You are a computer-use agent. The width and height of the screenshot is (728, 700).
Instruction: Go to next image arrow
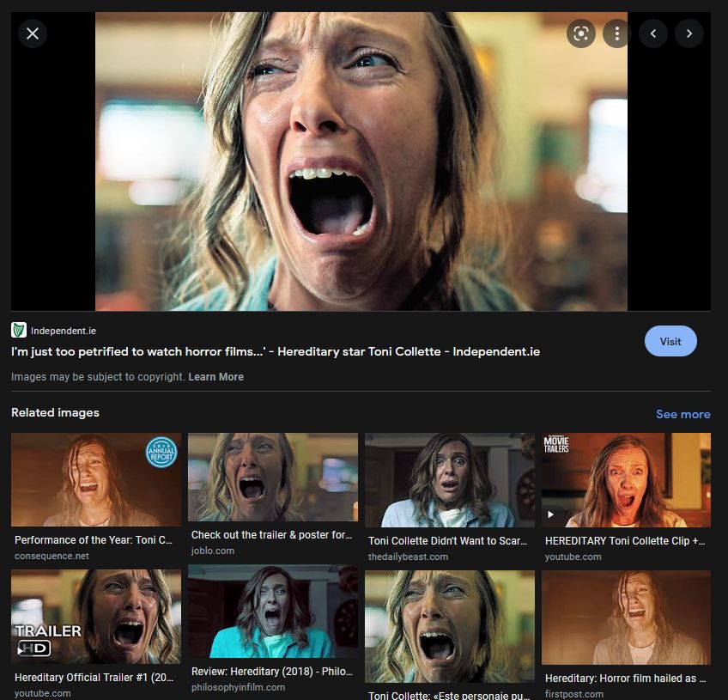point(689,33)
